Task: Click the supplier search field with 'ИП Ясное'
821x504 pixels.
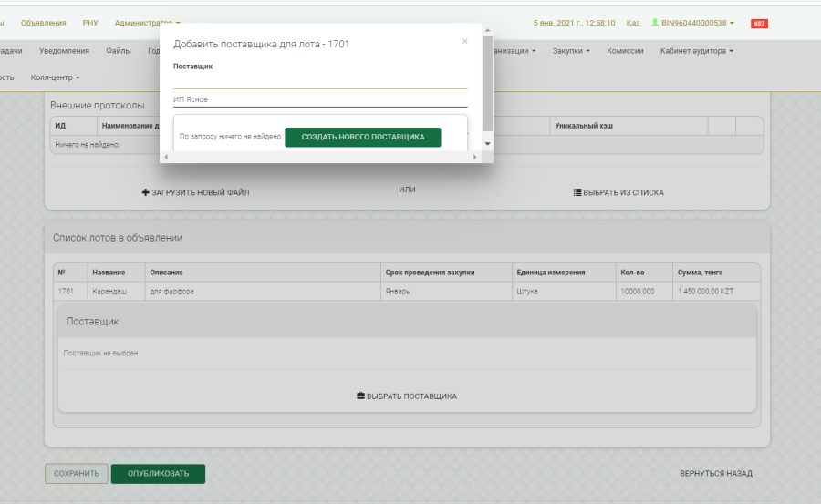Action: (x=319, y=99)
